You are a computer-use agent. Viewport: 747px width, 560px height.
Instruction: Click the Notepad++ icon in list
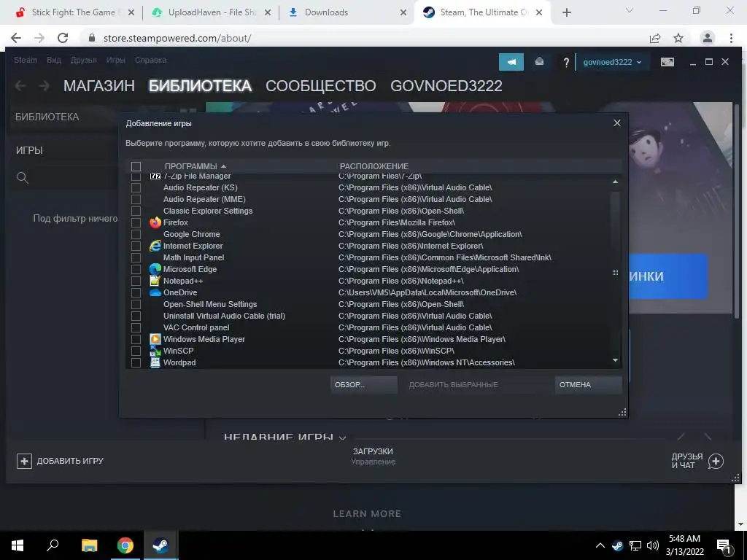[x=155, y=281]
